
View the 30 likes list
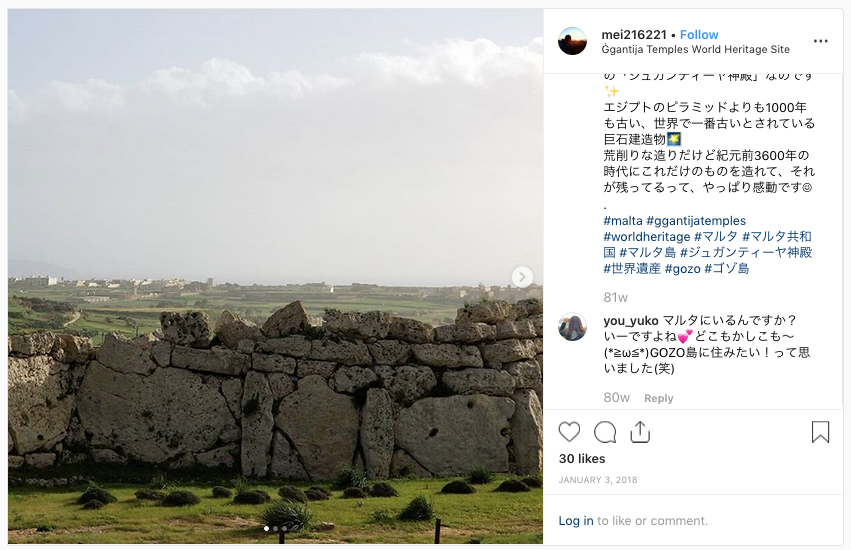582,459
